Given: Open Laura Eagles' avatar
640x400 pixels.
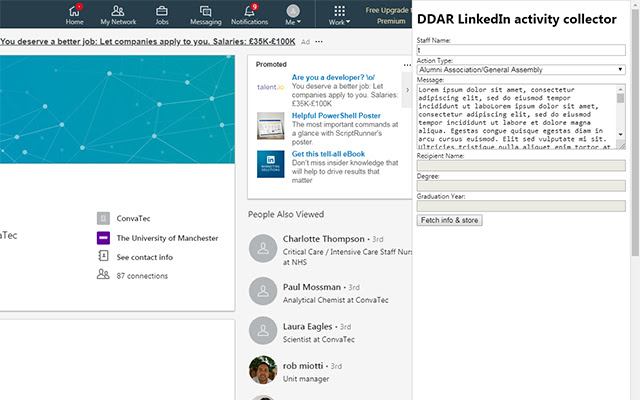Looking at the screenshot, I should click(x=263, y=331).
